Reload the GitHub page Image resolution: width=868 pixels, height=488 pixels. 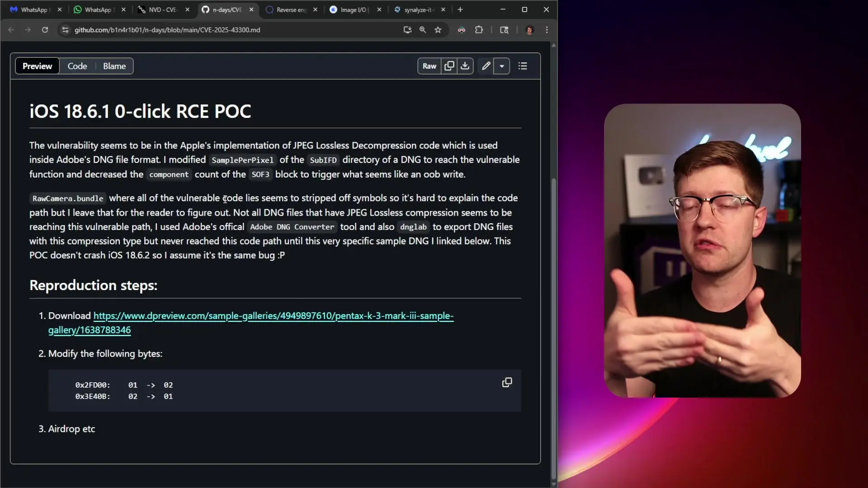pyautogui.click(x=45, y=30)
